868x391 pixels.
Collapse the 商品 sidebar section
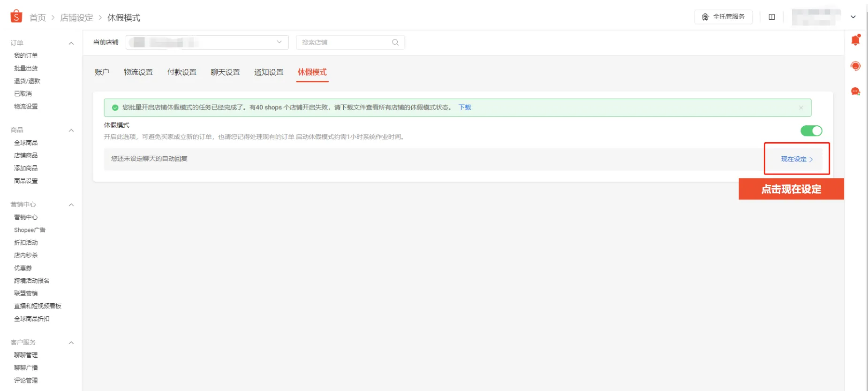tap(71, 130)
